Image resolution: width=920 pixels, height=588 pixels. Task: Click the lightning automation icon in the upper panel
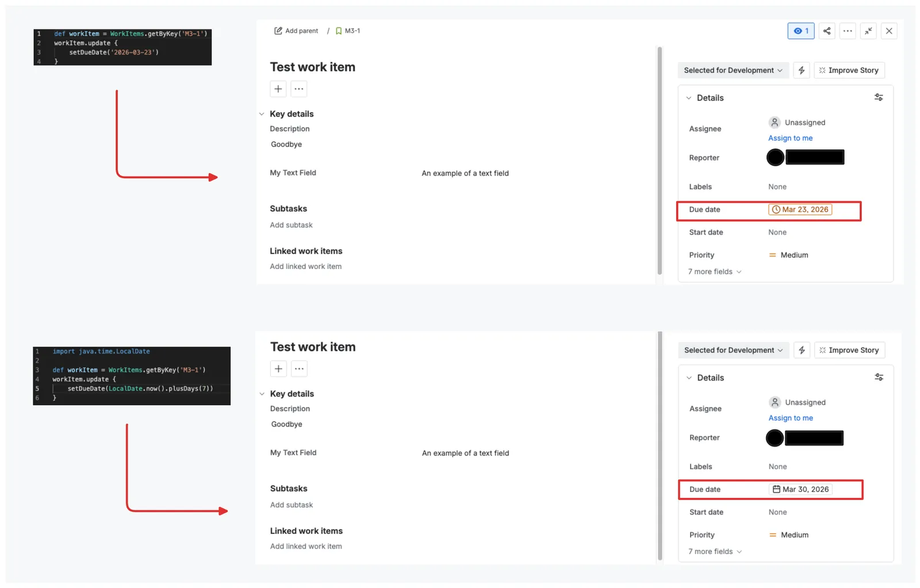[x=802, y=70]
